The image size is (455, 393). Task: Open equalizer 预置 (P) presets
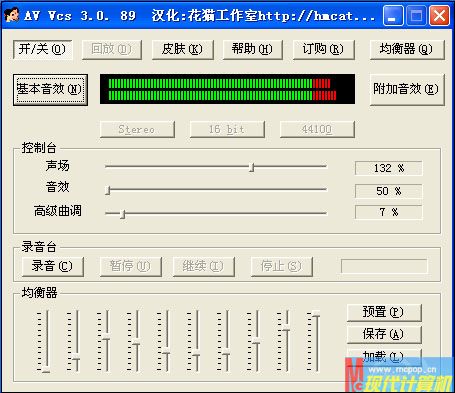click(384, 312)
